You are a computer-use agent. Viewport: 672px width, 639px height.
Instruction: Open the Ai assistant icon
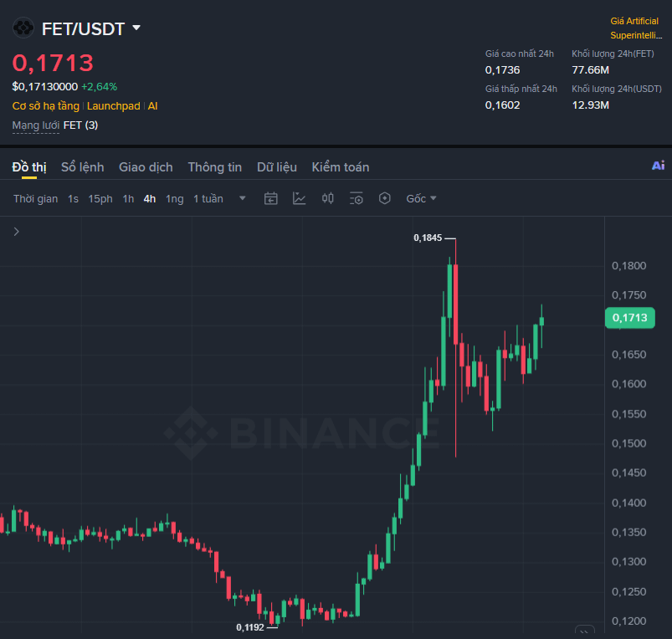(658, 166)
